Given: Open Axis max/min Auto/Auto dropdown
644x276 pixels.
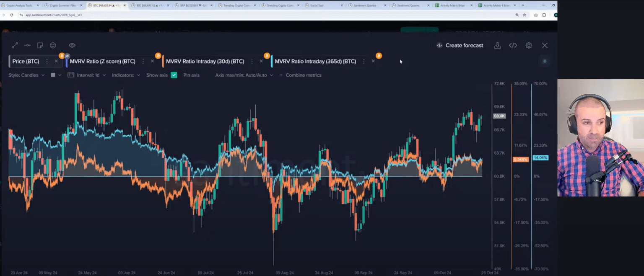Looking at the screenshot, I should 244,75.
